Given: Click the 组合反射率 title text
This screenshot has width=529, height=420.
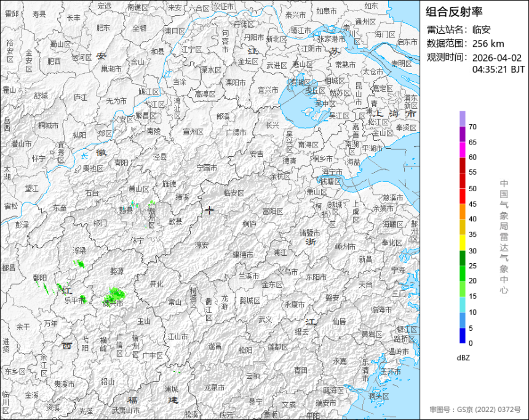Looking at the screenshot, I should click(x=454, y=12).
